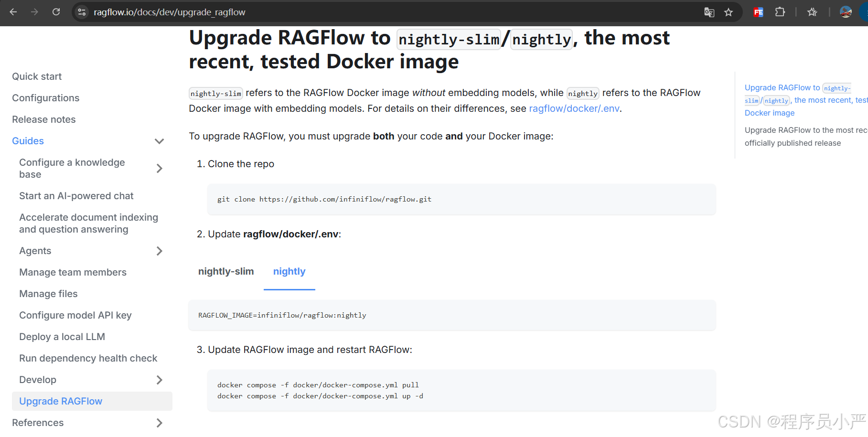Open Accelerate document indexing guide
The width and height of the screenshot is (868, 437).
(88, 223)
